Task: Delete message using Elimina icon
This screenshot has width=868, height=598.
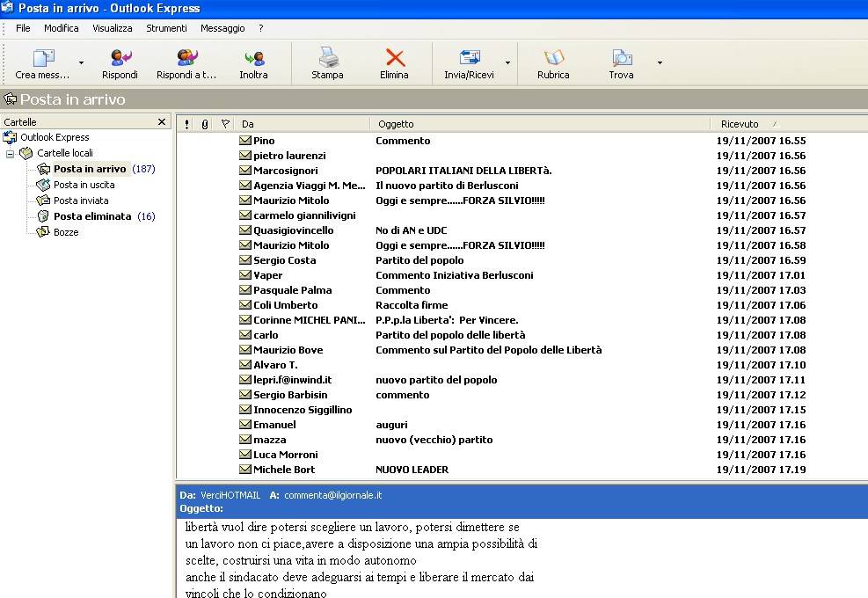Action: click(395, 58)
